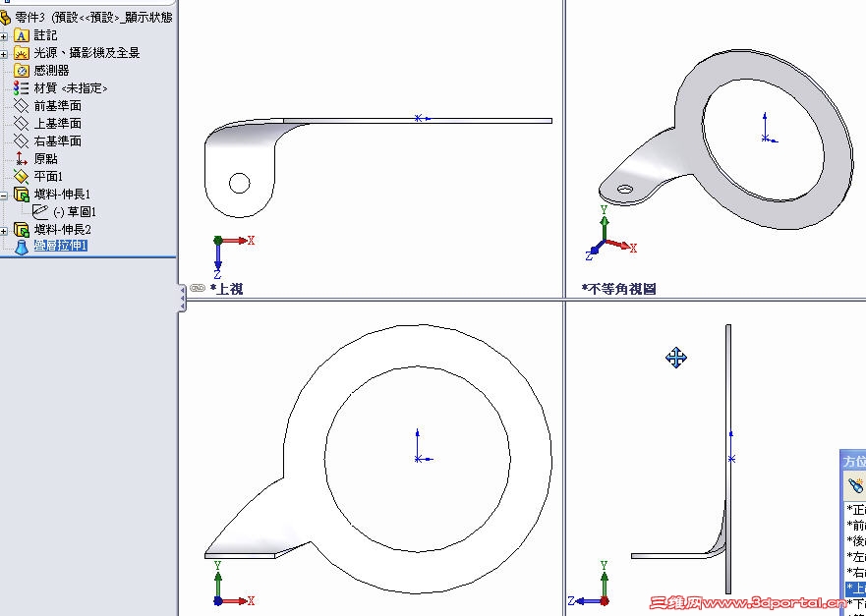866x616 pixels.
Task: Choose the *後 view entry in 方位 list
Action: coord(855,540)
